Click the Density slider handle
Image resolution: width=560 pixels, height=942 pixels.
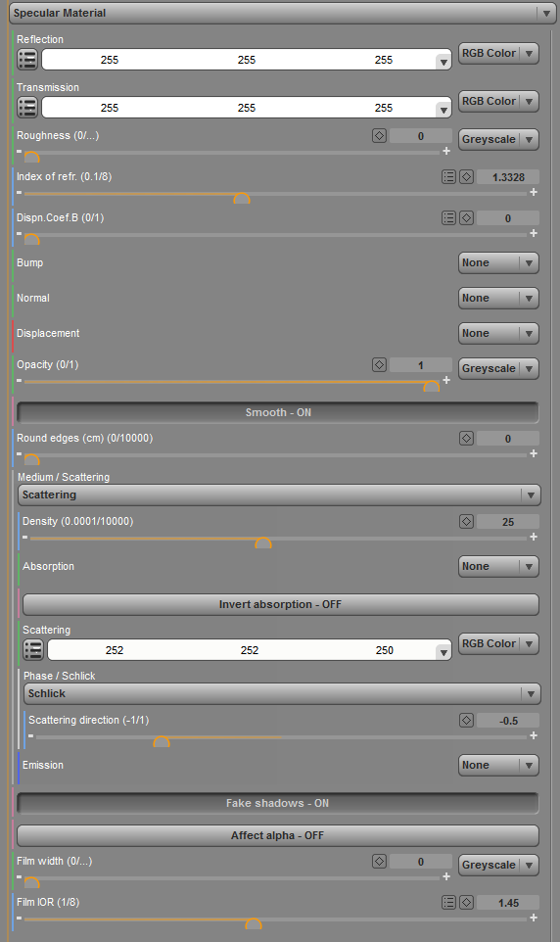click(x=263, y=543)
